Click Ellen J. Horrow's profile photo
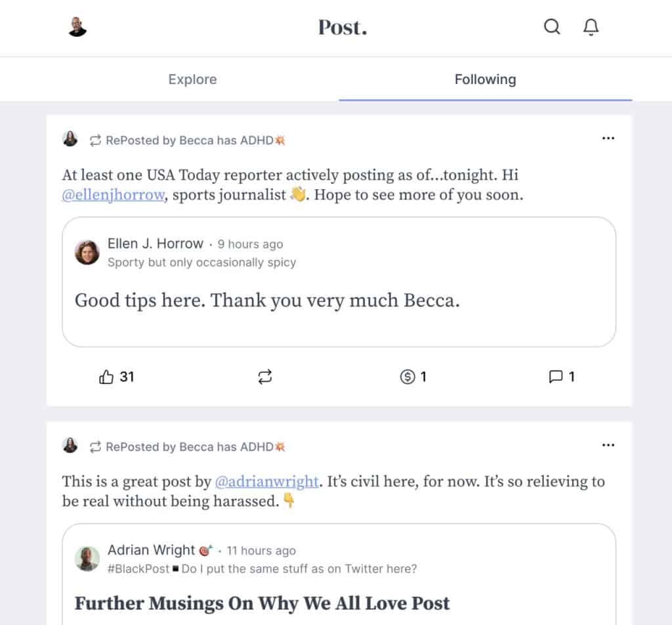This screenshot has width=672, height=625. (87, 252)
